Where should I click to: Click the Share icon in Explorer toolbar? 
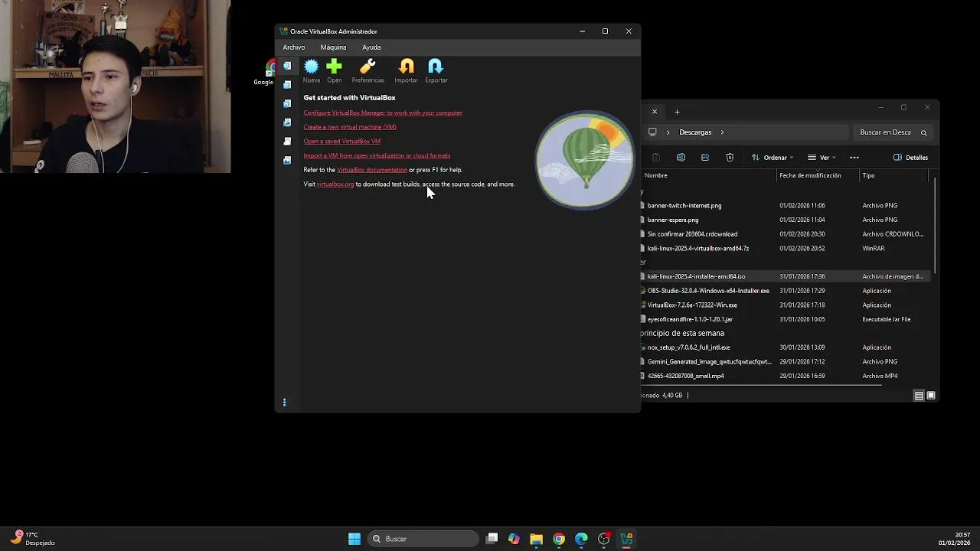(x=705, y=158)
